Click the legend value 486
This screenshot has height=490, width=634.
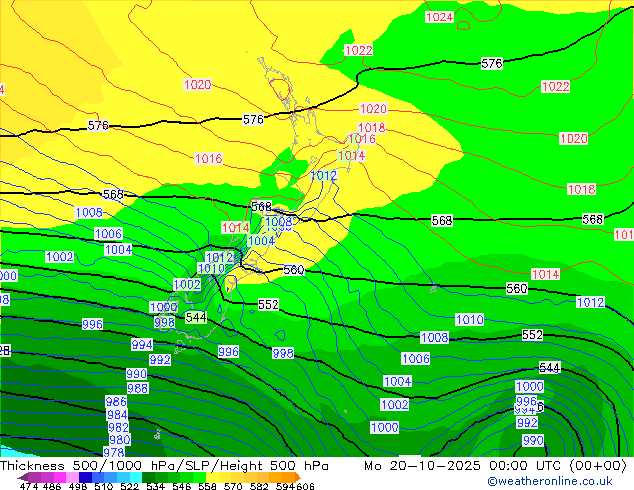click(x=51, y=486)
